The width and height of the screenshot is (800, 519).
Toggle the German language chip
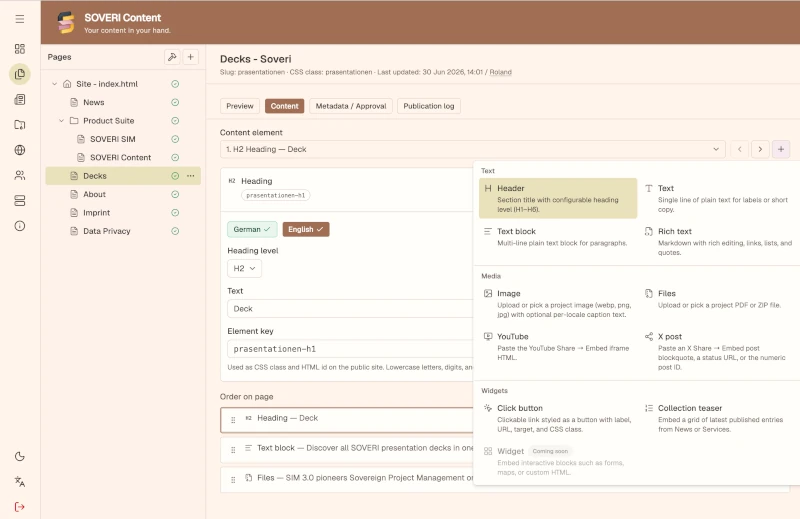click(x=252, y=229)
